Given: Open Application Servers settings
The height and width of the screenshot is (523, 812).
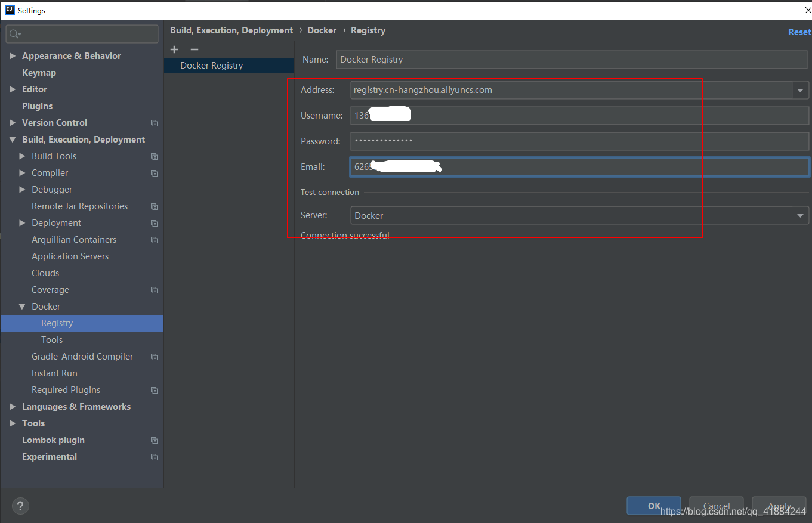Looking at the screenshot, I should pos(70,256).
